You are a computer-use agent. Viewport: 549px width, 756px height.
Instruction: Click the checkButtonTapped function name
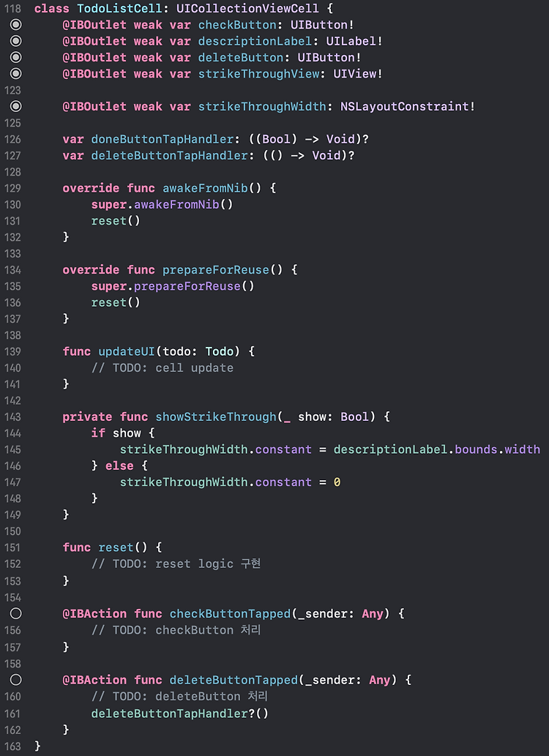coord(230,614)
